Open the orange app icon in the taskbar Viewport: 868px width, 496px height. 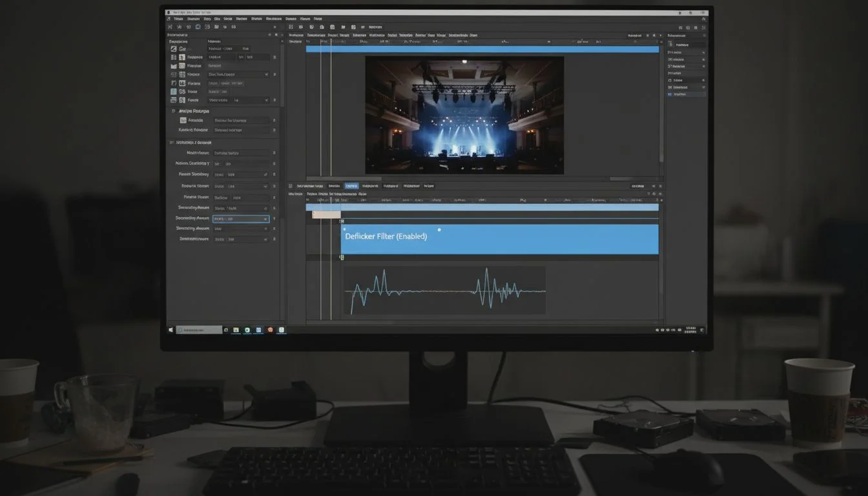point(270,330)
